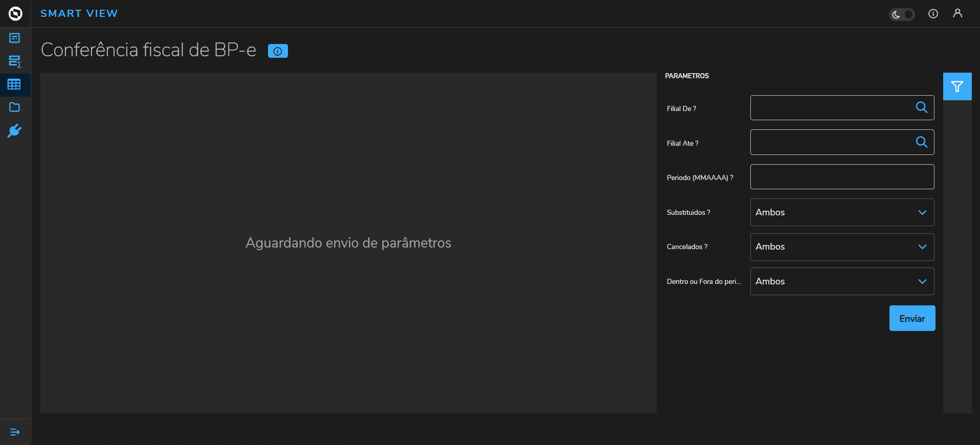Click the TOTVS logo icon
Image resolution: width=980 pixels, height=445 pixels.
click(15, 14)
